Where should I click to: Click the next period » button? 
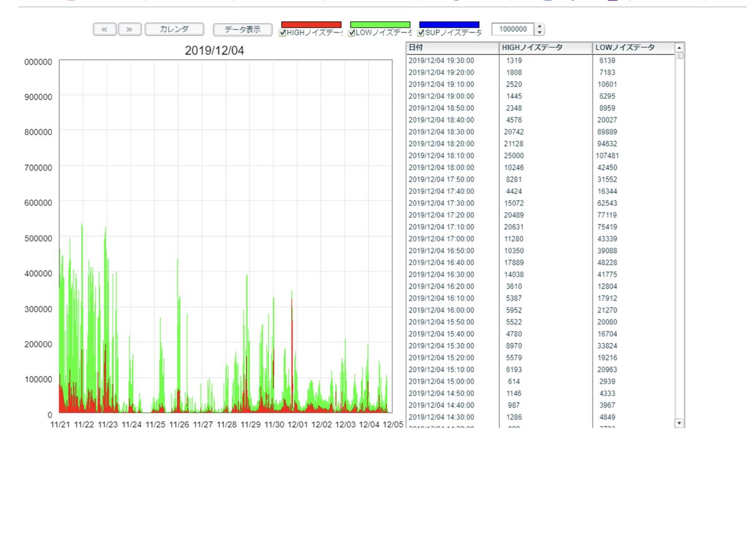click(129, 29)
